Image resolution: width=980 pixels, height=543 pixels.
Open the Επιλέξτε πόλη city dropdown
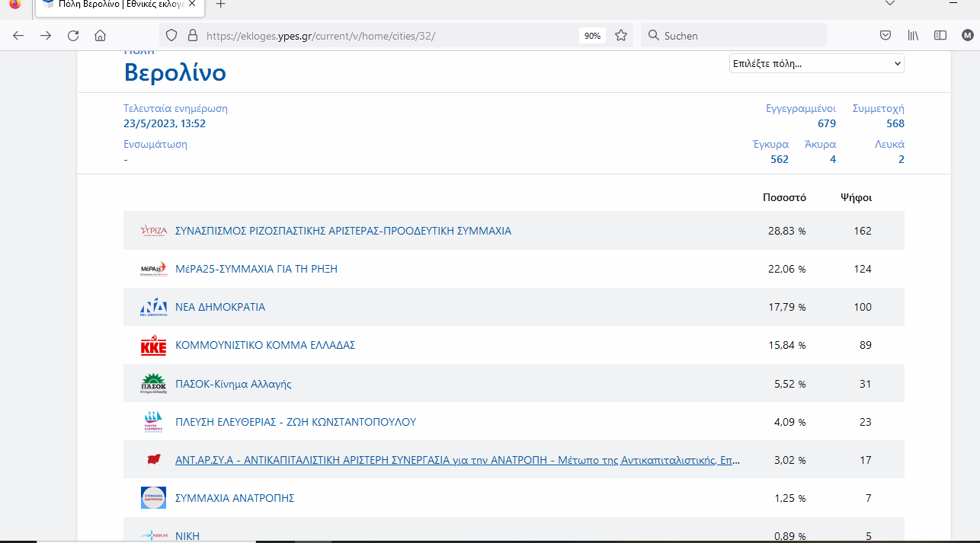click(x=816, y=64)
